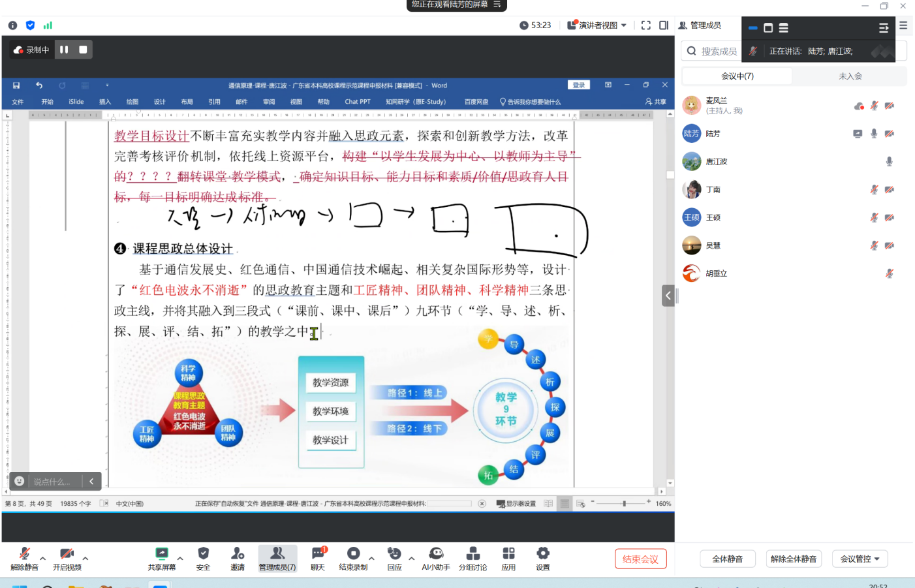
Task: Toggle 解除静音 microphone button
Action: [x=24, y=558]
